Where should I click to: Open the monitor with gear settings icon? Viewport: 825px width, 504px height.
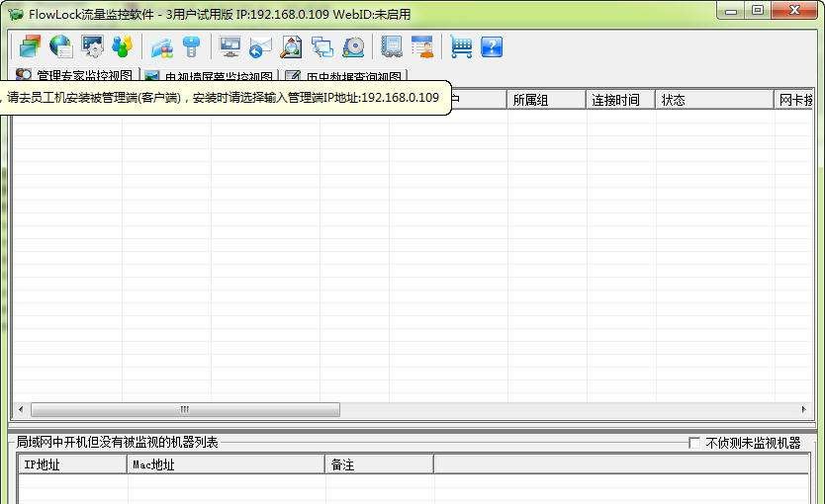[92, 46]
